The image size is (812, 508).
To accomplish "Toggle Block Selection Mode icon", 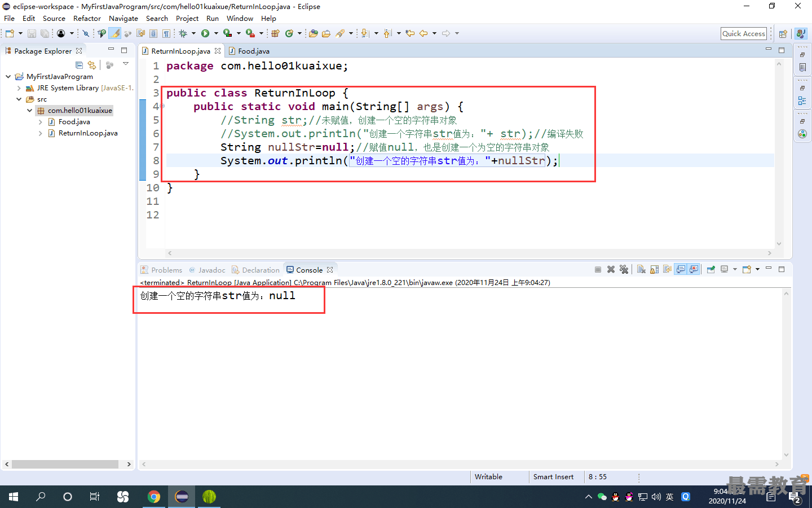I will (153, 33).
